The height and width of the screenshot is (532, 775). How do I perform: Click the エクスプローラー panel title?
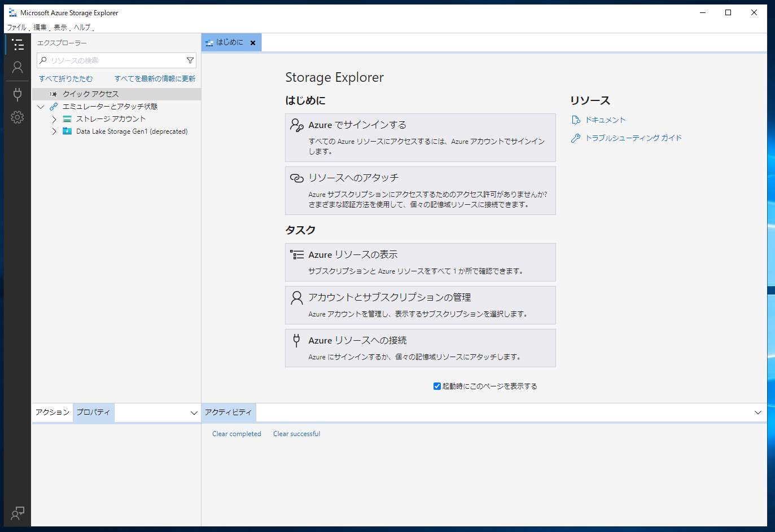62,43
